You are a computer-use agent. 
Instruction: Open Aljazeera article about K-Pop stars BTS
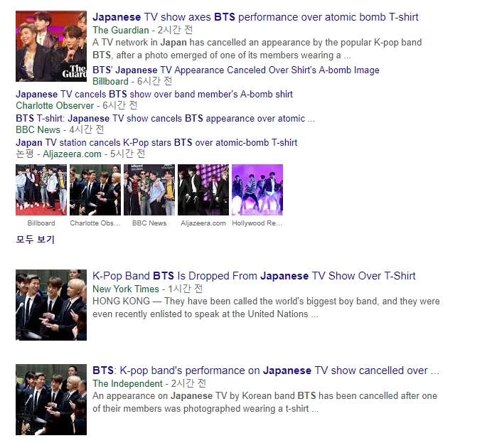[x=156, y=142]
